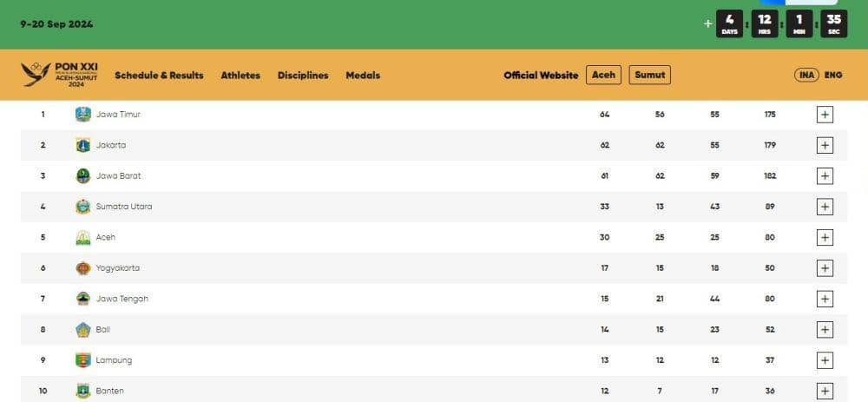Expand the Lampung medal details
868x402 pixels.
point(825,360)
